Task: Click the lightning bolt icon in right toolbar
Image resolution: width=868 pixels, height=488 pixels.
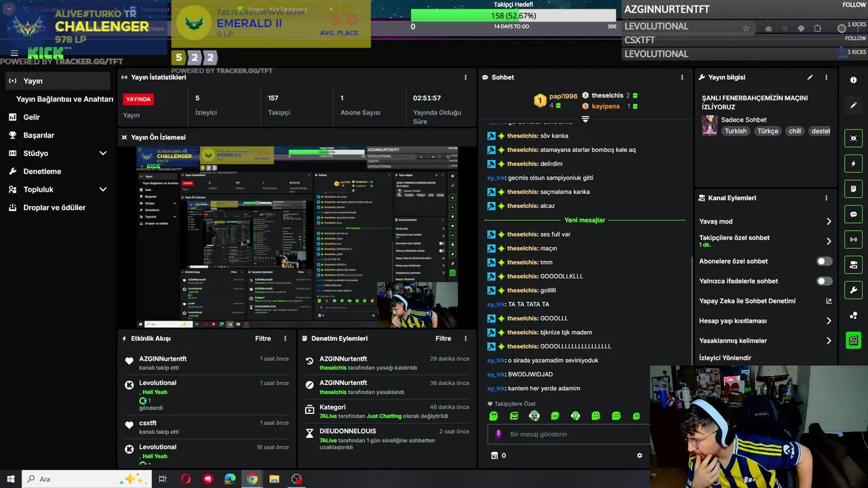Action: click(853, 164)
